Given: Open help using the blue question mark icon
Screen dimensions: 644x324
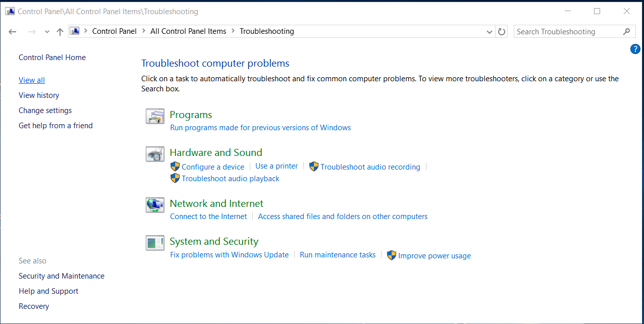Looking at the screenshot, I should coord(635,49).
